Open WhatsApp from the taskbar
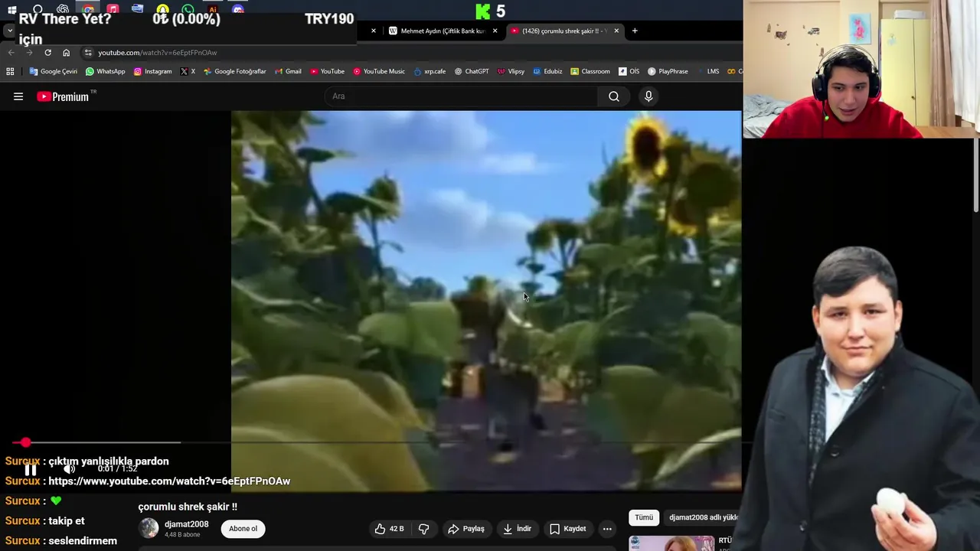The width and height of the screenshot is (980, 551). (x=188, y=10)
